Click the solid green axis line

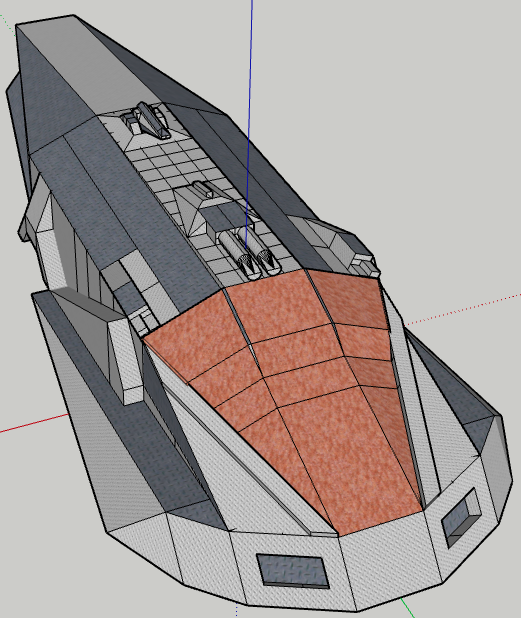407,607
